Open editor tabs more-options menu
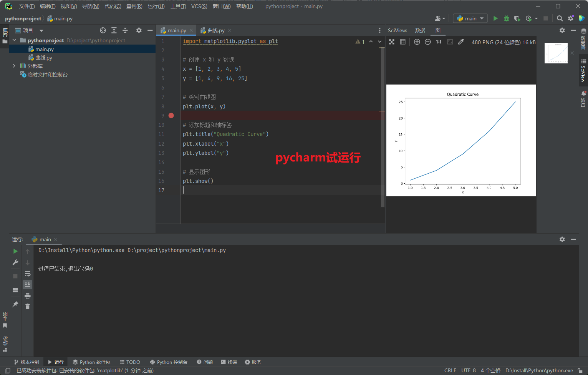This screenshot has height=375, width=588. pos(380,30)
